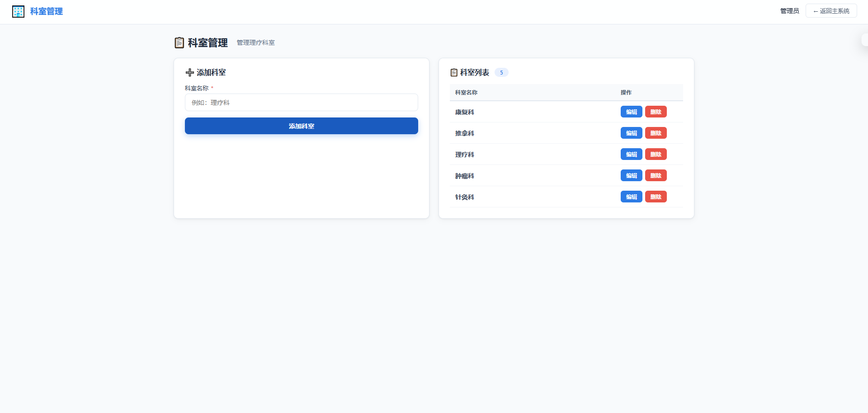Delete the 针灸科 department
Image resolution: width=868 pixels, height=413 pixels.
656,197
